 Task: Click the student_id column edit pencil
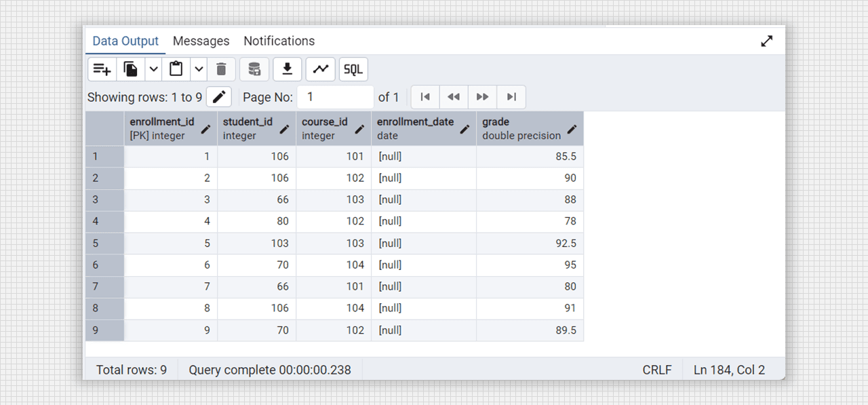coord(285,129)
